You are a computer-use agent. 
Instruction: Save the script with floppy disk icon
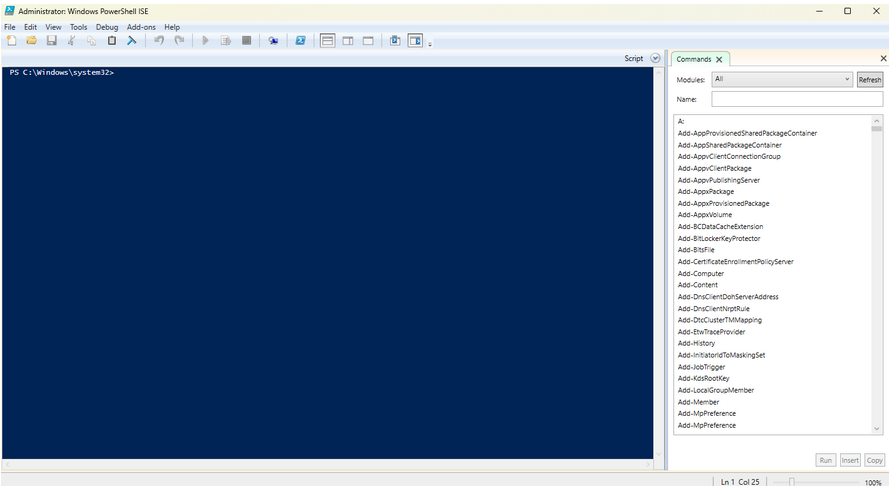click(51, 41)
